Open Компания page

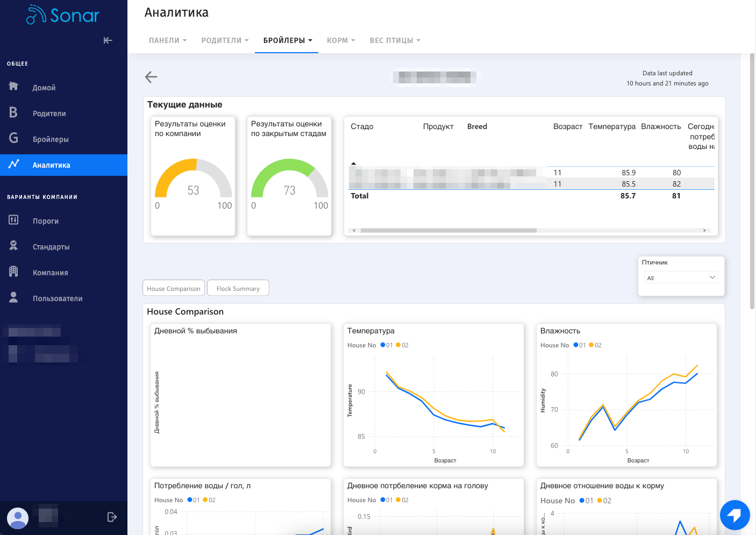[51, 273]
